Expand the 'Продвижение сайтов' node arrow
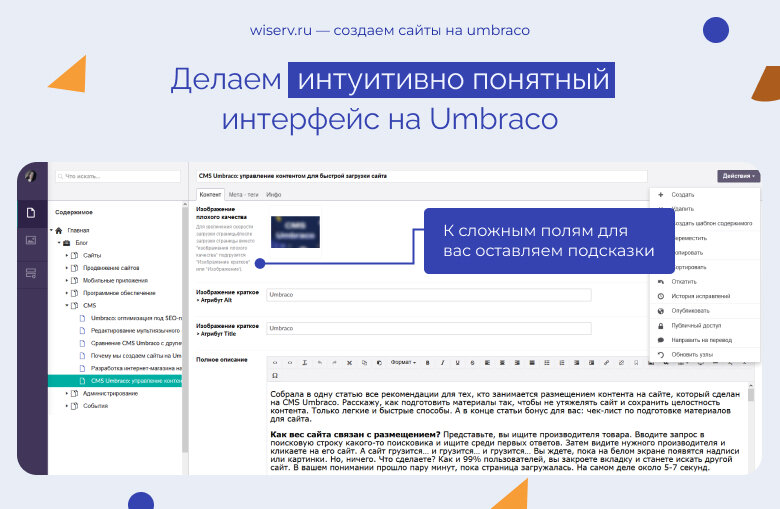Screen dimensions: 780x509 tap(67, 268)
